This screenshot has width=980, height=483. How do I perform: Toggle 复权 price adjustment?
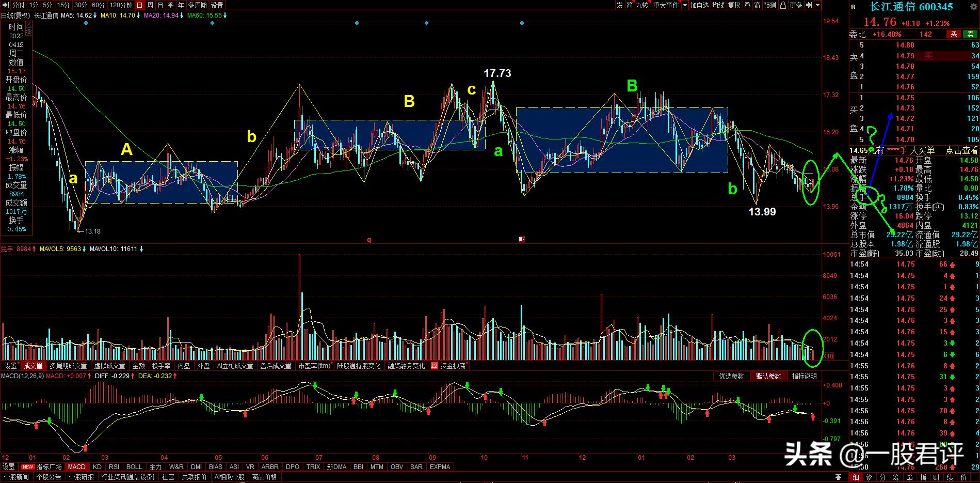point(734,5)
